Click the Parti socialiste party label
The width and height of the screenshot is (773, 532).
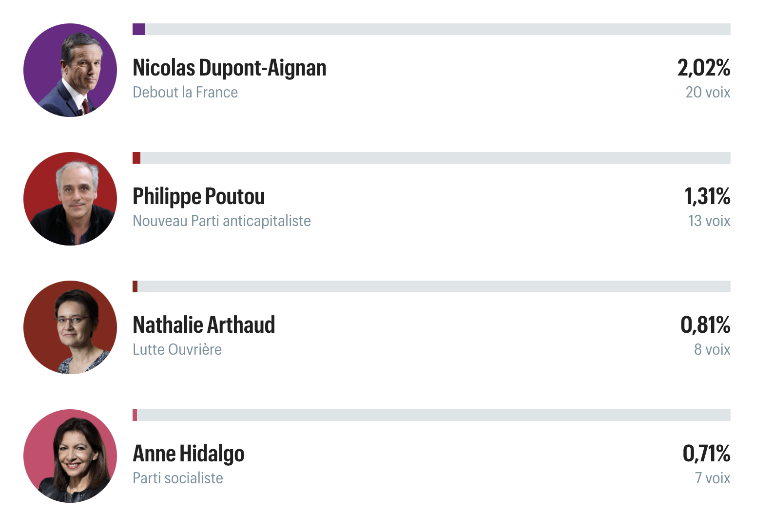pos(178,478)
